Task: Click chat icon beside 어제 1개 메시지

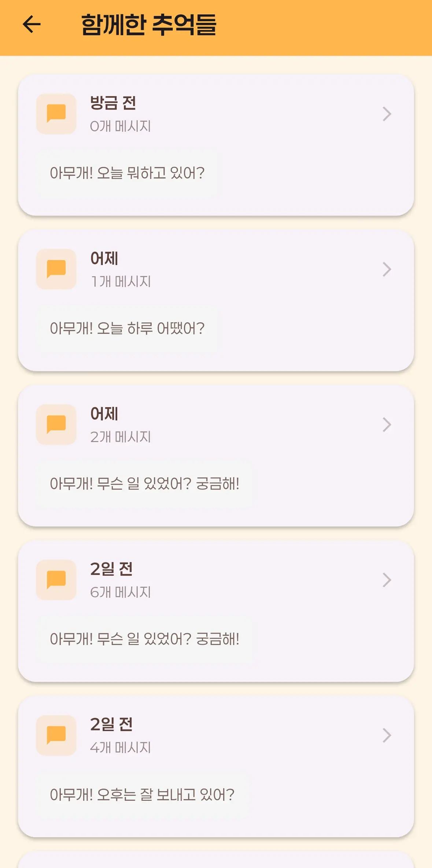Action: [56, 269]
